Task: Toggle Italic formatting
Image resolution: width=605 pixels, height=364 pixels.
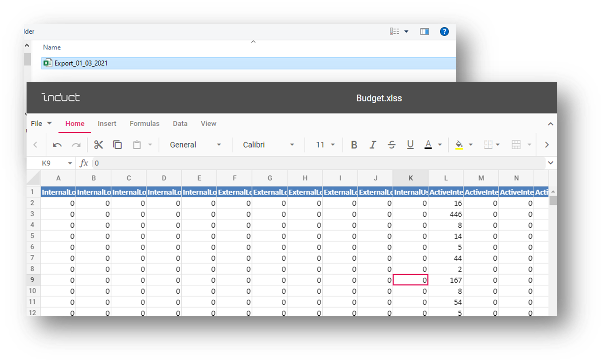Action: (373, 145)
